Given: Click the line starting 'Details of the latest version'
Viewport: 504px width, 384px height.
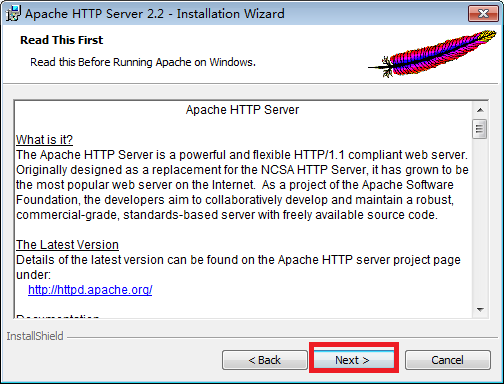Looking at the screenshot, I should pyautogui.click(x=238, y=260).
